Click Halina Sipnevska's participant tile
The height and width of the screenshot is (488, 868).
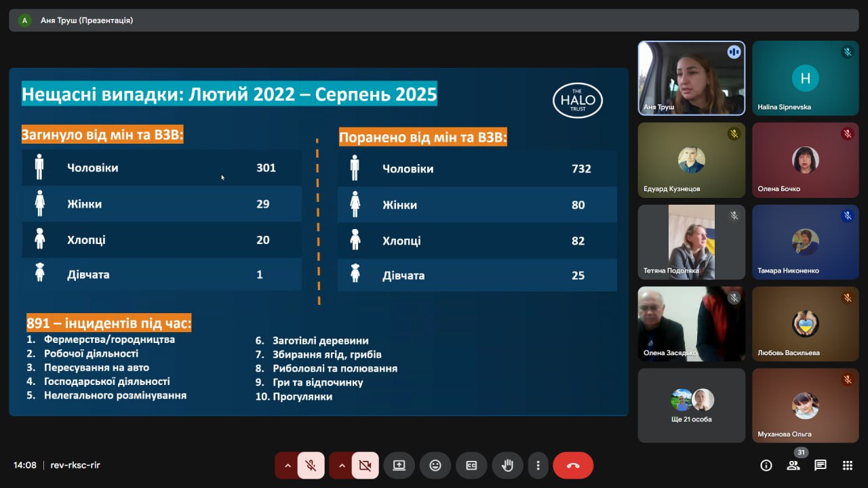(805, 78)
